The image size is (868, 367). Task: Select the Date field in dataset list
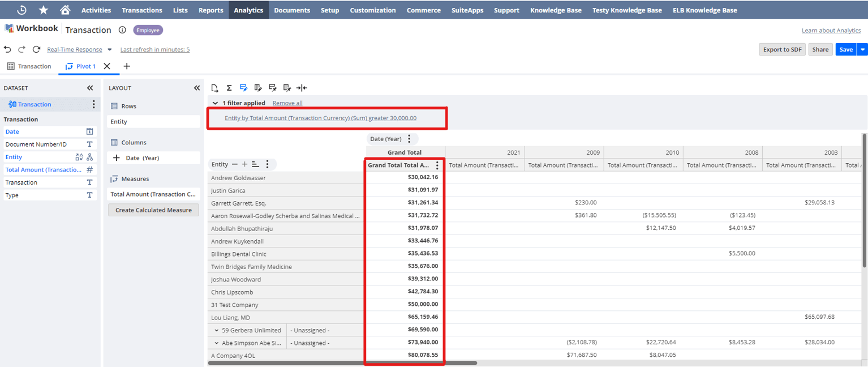(49, 131)
